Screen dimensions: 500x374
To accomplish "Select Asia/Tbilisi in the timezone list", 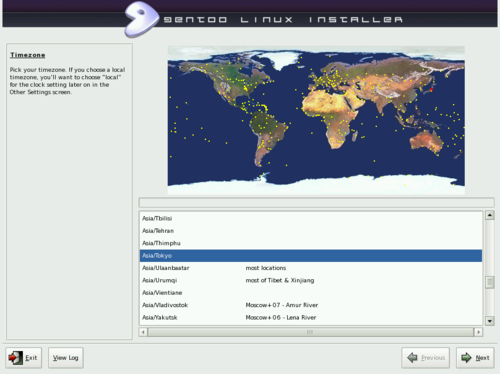I will tap(311, 218).
